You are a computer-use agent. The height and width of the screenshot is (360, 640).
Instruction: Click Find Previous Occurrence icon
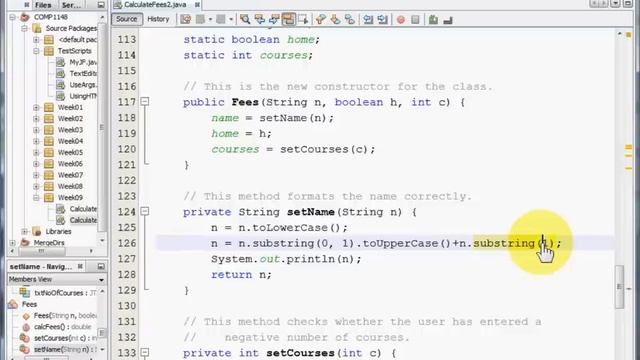coord(260,19)
